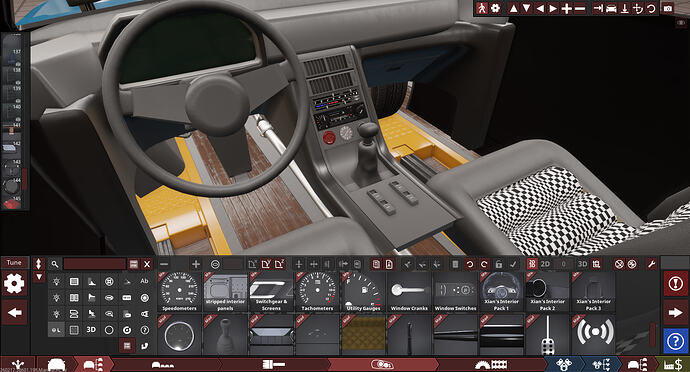Open the Utility Gauges fixture group
Viewport: 690px width, 372px height.
[363, 292]
